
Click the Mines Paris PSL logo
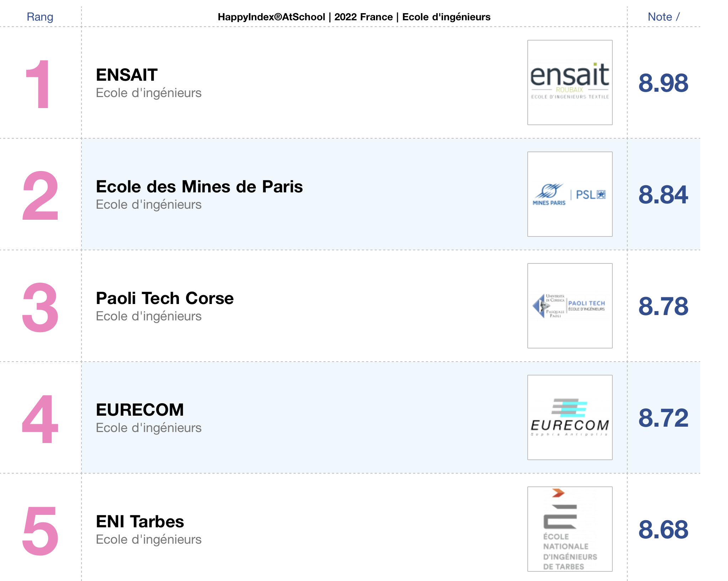coord(570,194)
